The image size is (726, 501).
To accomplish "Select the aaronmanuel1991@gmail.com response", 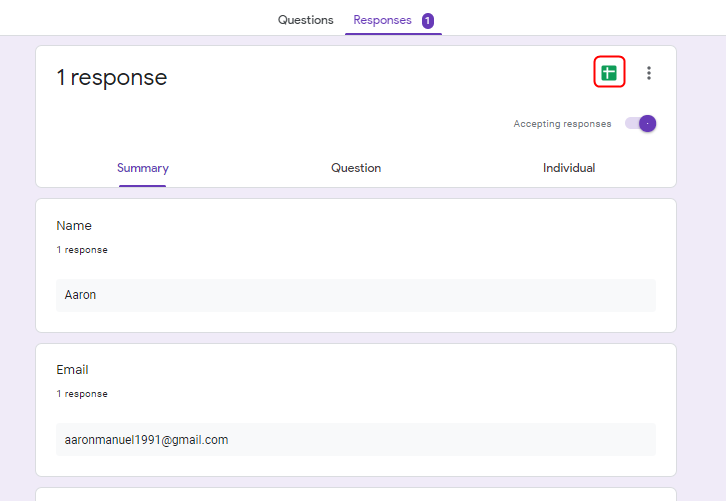I will pyautogui.click(x=356, y=439).
